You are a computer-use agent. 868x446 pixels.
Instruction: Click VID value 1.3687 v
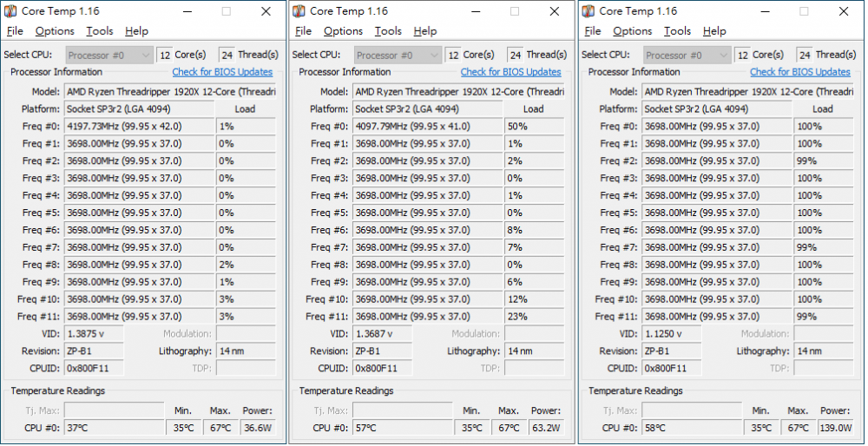click(383, 334)
